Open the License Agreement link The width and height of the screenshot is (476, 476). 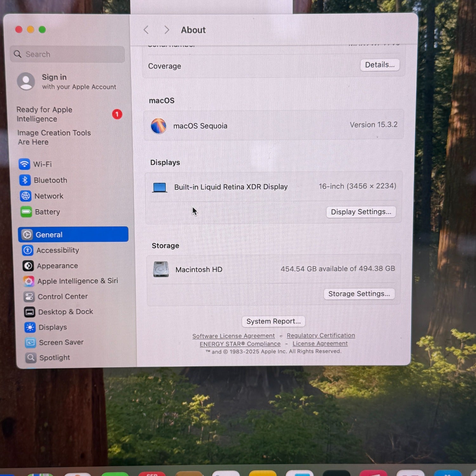click(x=320, y=344)
